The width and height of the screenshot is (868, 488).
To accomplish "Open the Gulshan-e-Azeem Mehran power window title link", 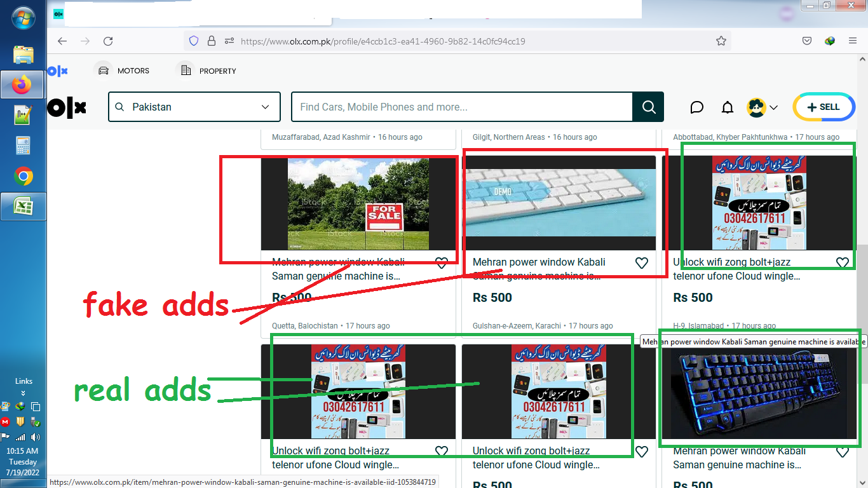I will (539, 269).
